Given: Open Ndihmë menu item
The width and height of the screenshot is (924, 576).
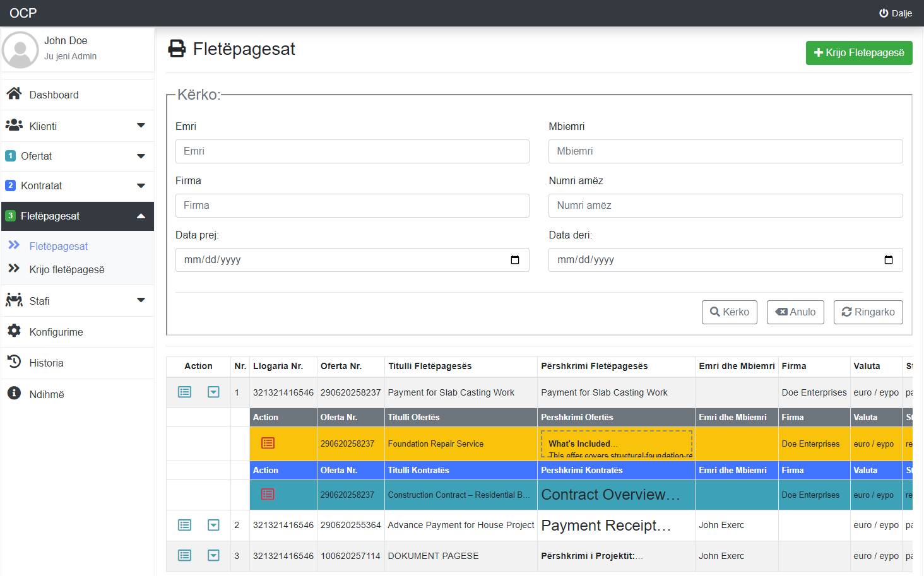Looking at the screenshot, I should [78, 394].
